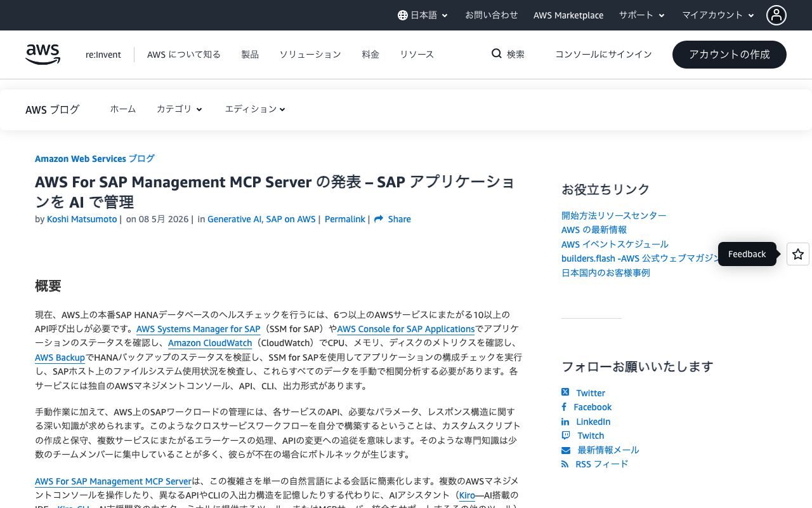Expand the マイアカウント dropdown
Image resolution: width=812 pixels, height=508 pixels.
click(718, 15)
